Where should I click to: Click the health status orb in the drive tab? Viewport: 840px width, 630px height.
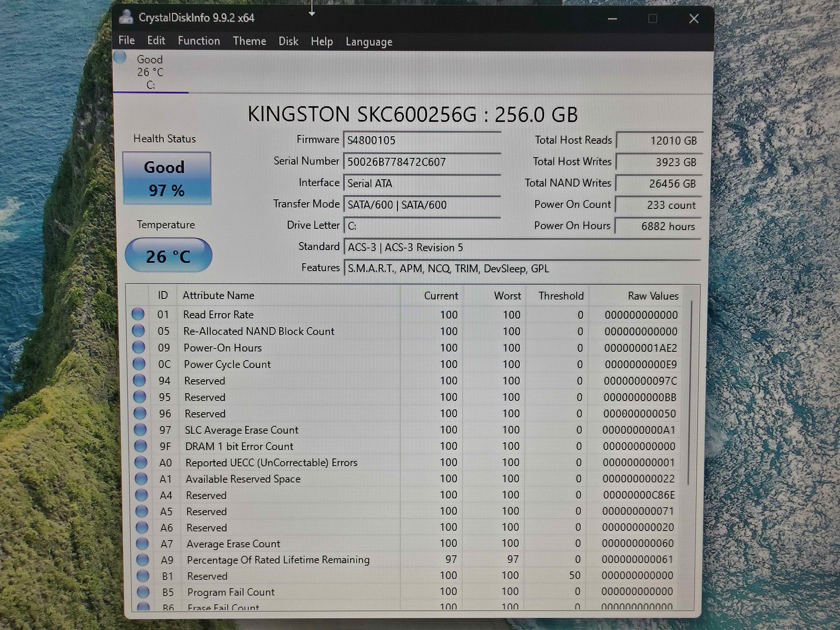click(120, 57)
